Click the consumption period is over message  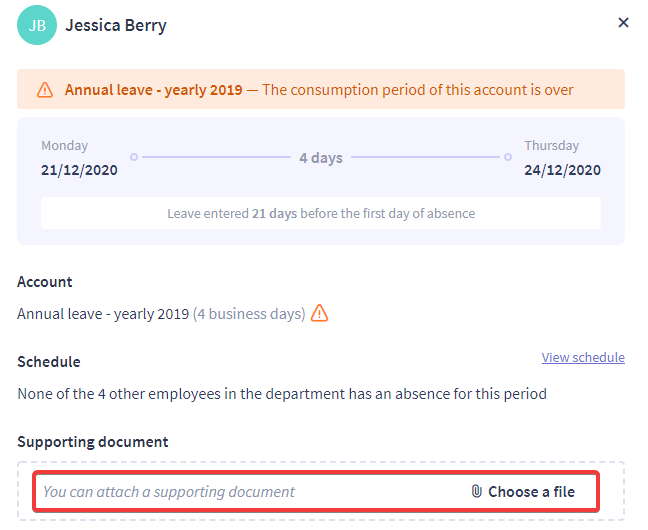418,90
